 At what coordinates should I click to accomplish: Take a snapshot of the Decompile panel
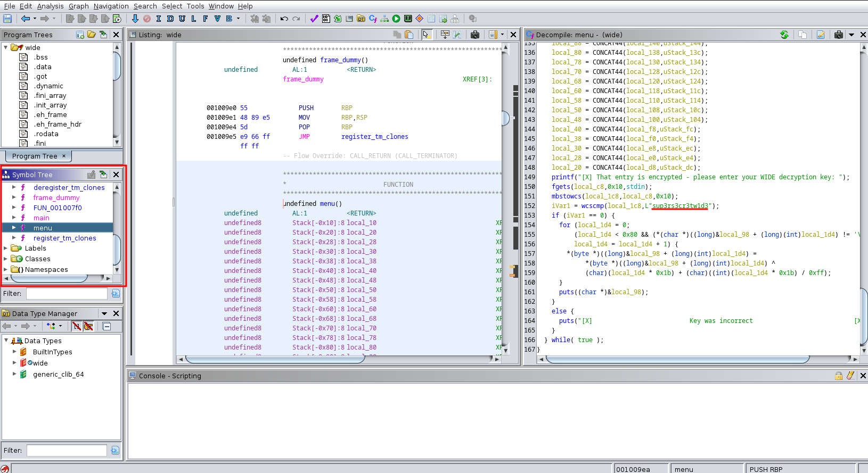[x=839, y=35]
